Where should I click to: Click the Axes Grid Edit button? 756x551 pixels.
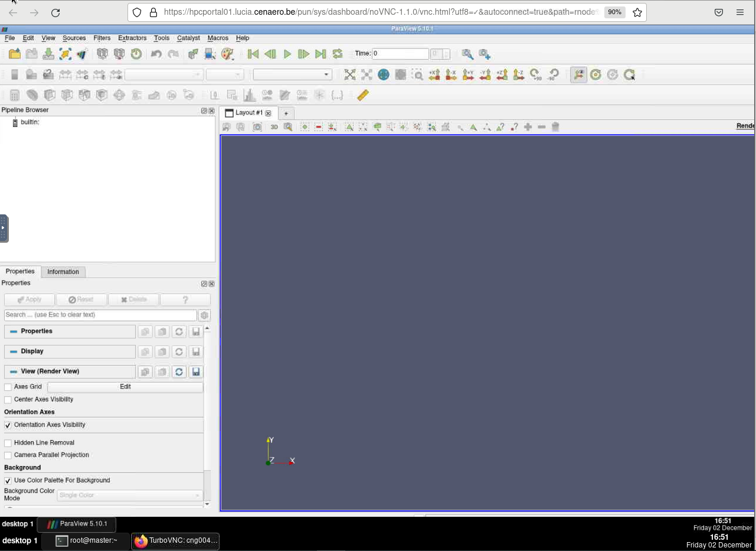(x=125, y=387)
